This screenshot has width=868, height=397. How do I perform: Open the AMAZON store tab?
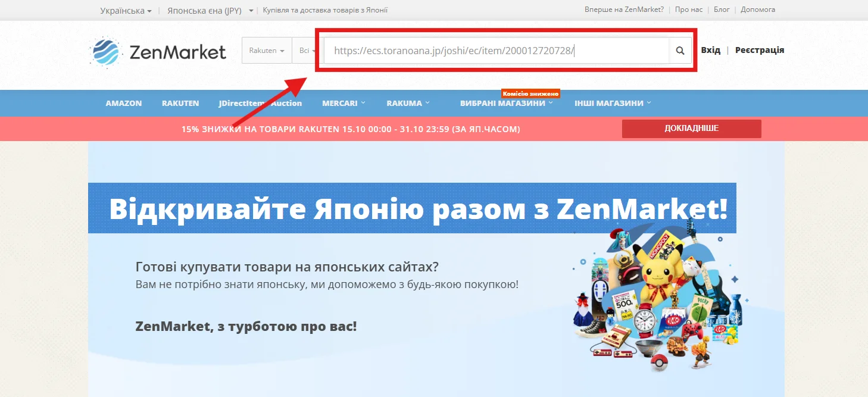(x=124, y=103)
